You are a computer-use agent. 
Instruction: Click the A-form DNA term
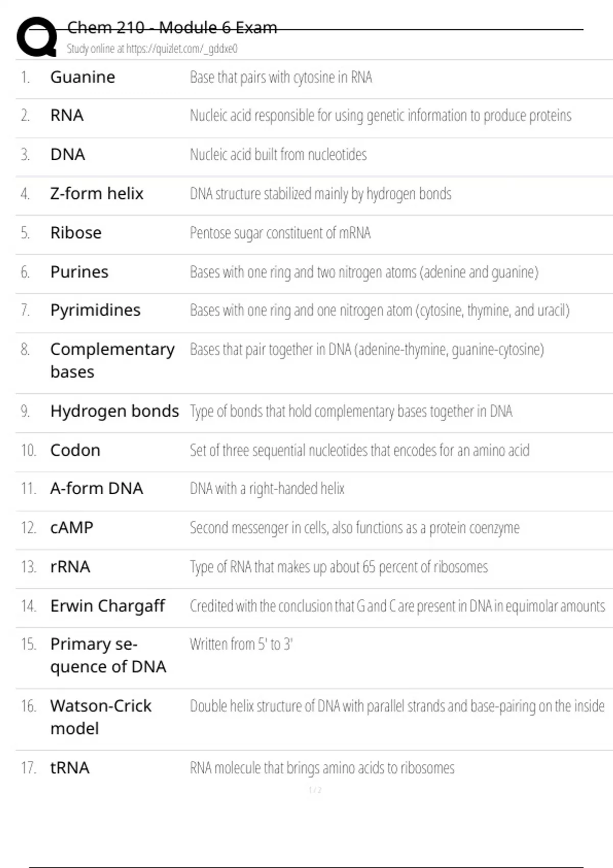coord(97,488)
